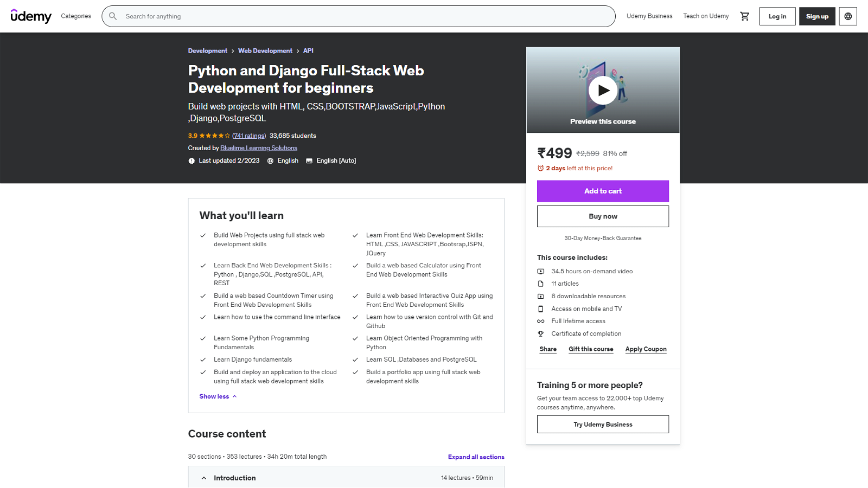This screenshot has height=488, width=868.
Task: Open the shopping cart icon
Action: pyautogui.click(x=745, y=16)
